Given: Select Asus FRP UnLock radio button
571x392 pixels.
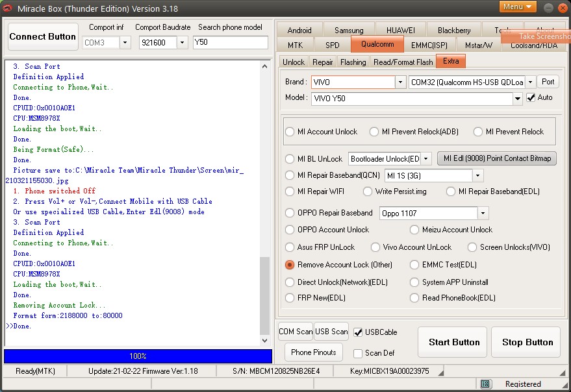Looking at the screenshot, I should pyautogui.click(x=290, y=247).
